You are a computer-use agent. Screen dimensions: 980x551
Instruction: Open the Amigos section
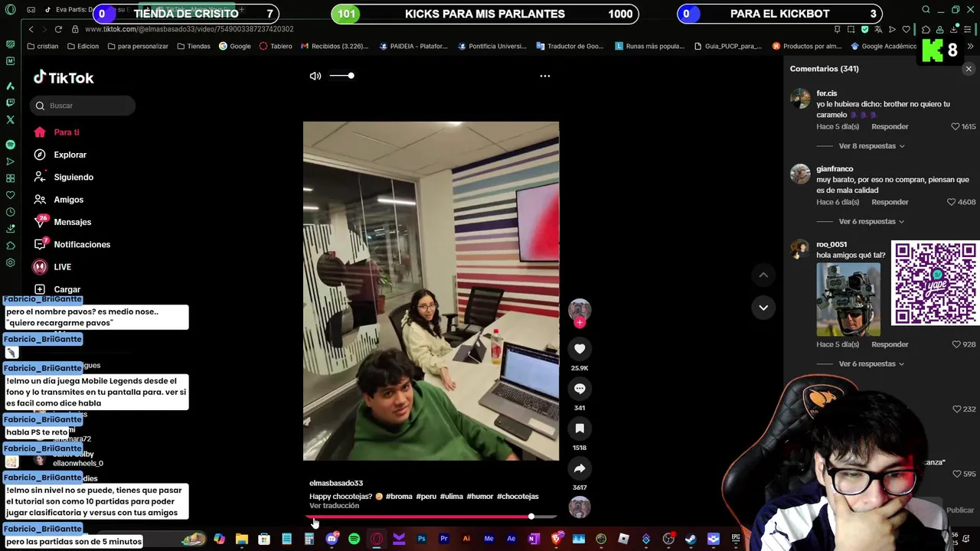[x=68, y=200]
